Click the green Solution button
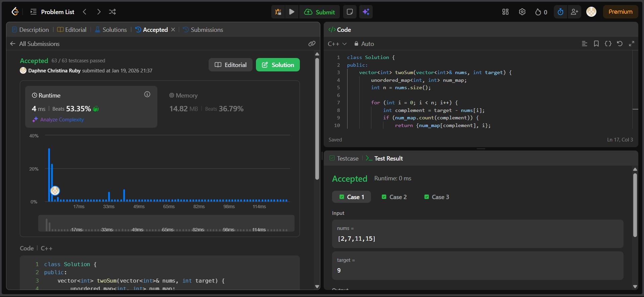The width and height of the screenshot is (644, 297). pos(278,65)
